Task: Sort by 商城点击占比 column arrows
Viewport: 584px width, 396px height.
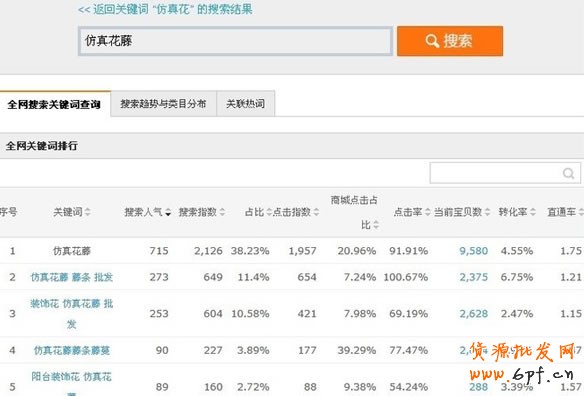Action: point(376,225)
